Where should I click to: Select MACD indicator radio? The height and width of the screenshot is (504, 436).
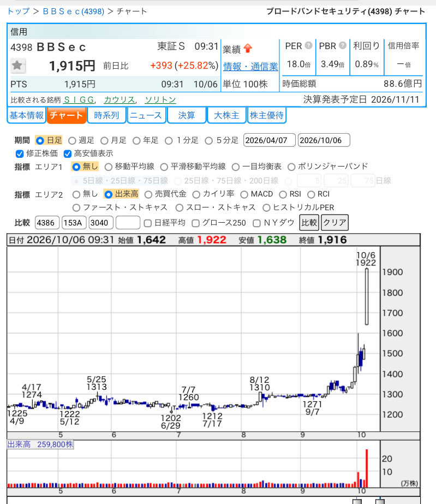tap(244, 194)
